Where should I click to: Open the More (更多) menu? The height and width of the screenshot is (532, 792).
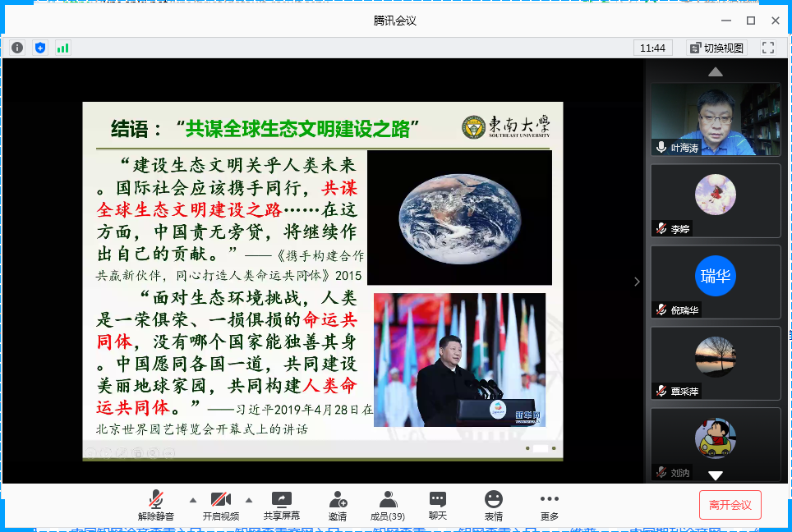549,505
